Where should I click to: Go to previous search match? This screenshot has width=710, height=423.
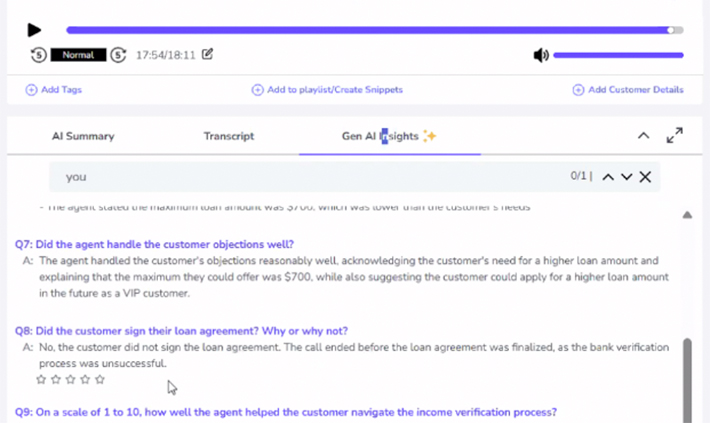point(608,177)
